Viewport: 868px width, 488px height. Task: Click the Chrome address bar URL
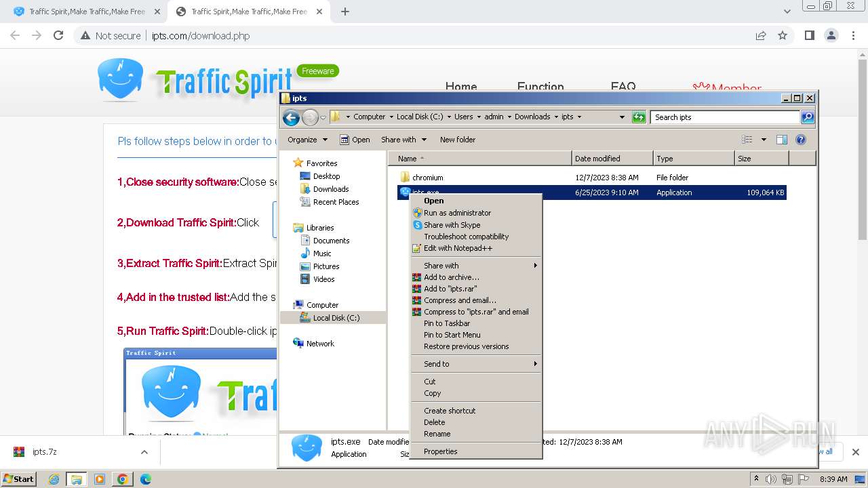click(200, 36)
